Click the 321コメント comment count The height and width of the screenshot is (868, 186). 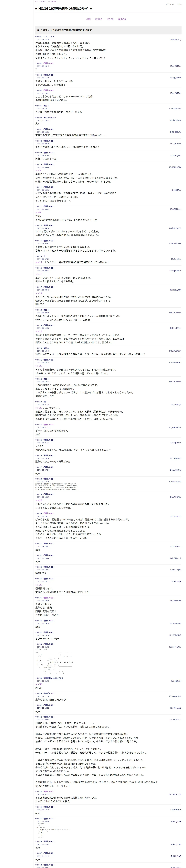point(170,4)
